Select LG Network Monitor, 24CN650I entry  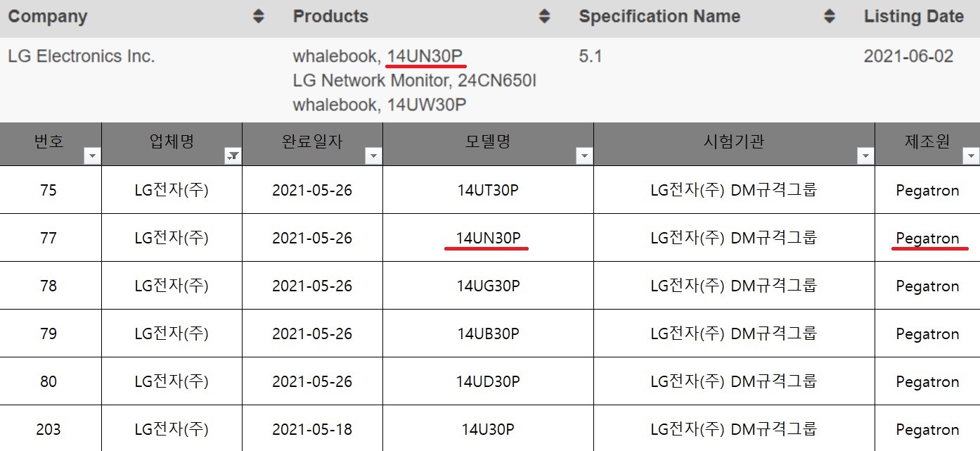[414, 80]
